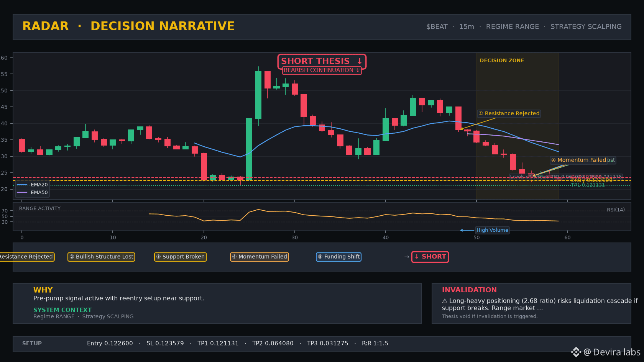644x362 pixels.
Task: Click the SETUP row label
Action: click(x=32, y=343)
